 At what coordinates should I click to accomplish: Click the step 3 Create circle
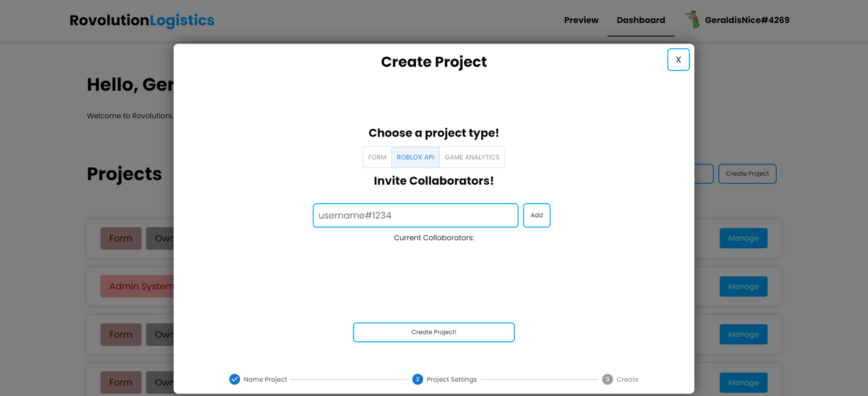pos(608,379)
